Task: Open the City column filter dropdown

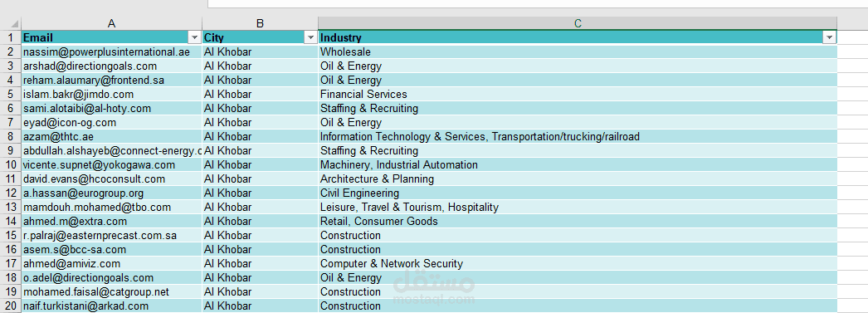Action: [x=310, y=37]
